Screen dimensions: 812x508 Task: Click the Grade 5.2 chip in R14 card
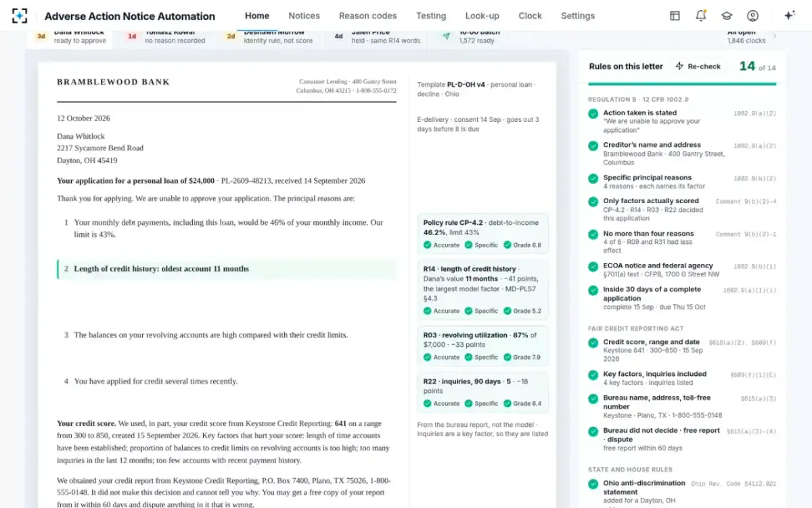[x=522, y=311]
